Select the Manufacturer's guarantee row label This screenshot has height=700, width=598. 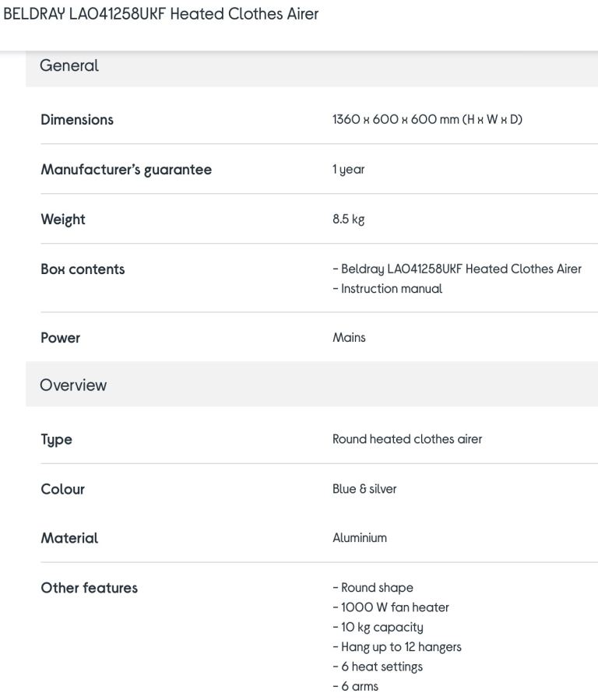pos(126,170)
